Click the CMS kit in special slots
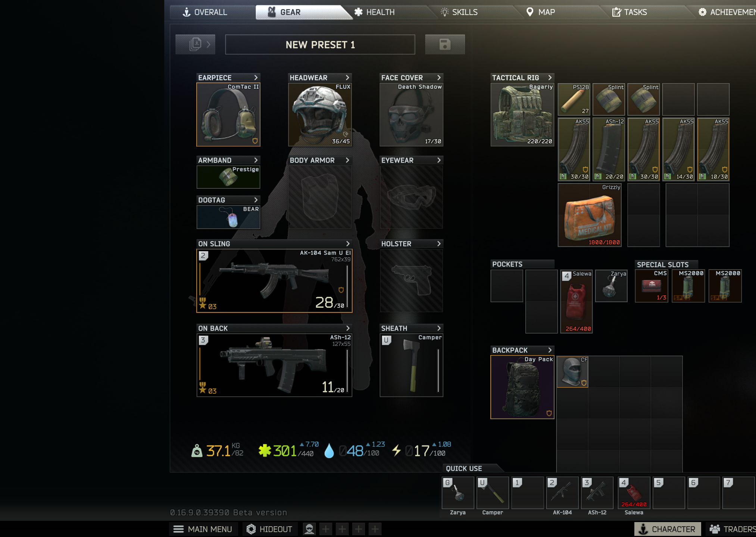The height and width of the screenshot is (537, 756). tap(651, 286)
